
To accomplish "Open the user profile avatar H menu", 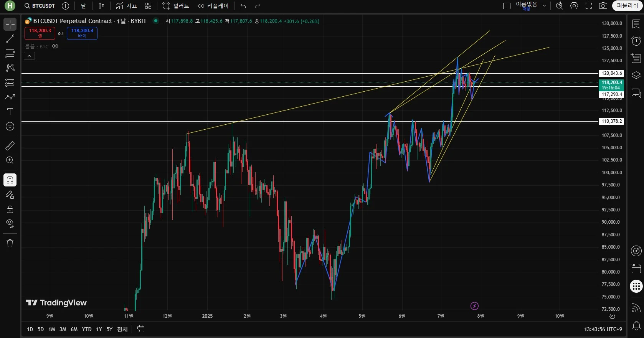I will pos(10,6).
